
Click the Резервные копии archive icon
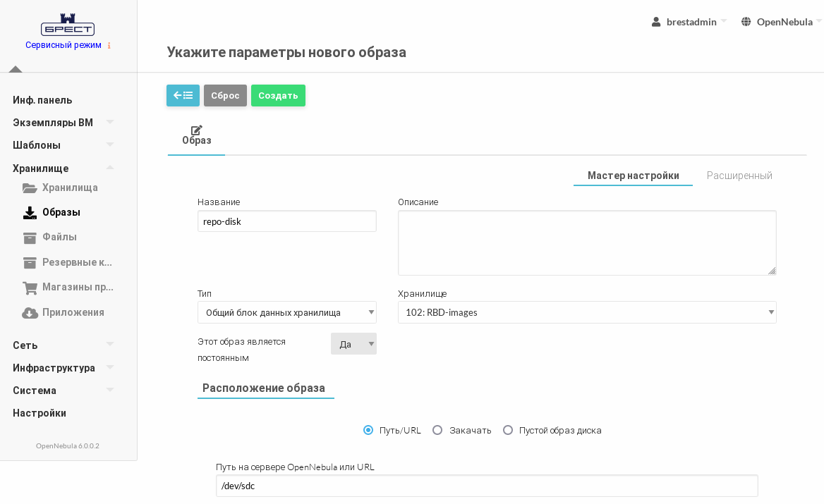[30, 263]
